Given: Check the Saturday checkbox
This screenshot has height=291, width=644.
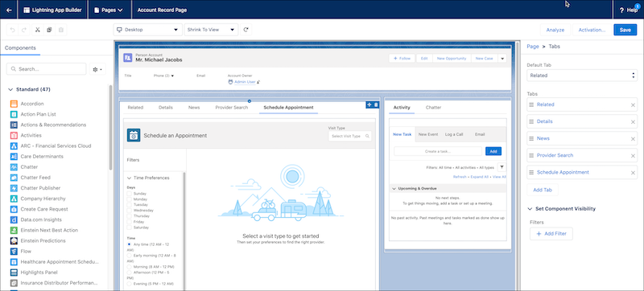Looking at the screenshot, I should pos(130,227).
